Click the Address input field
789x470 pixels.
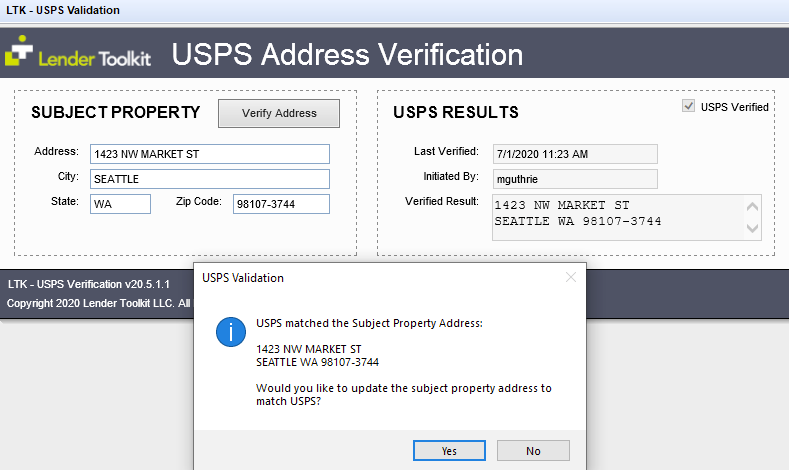(209, 154)
